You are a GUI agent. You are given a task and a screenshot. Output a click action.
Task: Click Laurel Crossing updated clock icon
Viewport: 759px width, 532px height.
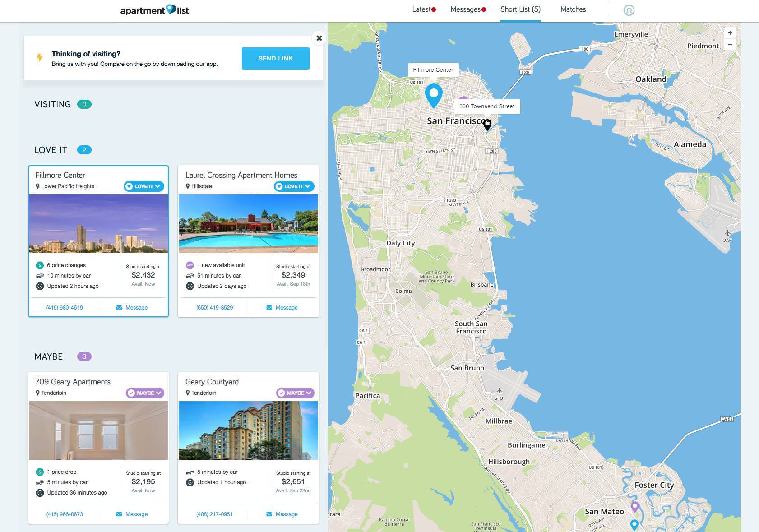[x=190, y=286]
